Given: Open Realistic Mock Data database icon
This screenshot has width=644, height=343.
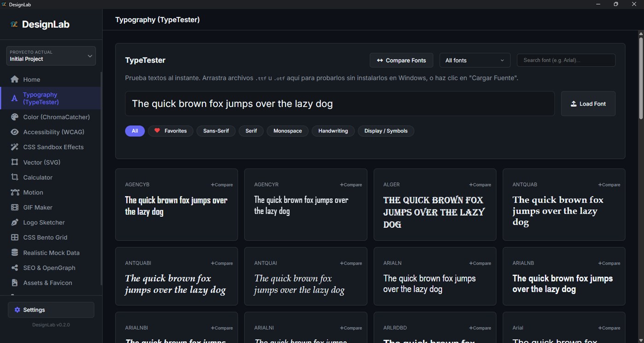Looking at the screenshot, I should 15,253.
